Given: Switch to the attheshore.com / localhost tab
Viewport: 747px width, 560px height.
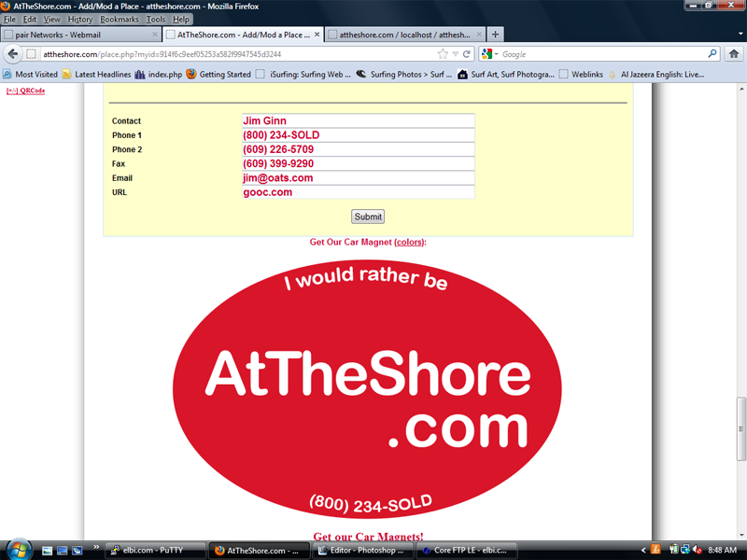Looking at the screenshot, I should 405,35.
